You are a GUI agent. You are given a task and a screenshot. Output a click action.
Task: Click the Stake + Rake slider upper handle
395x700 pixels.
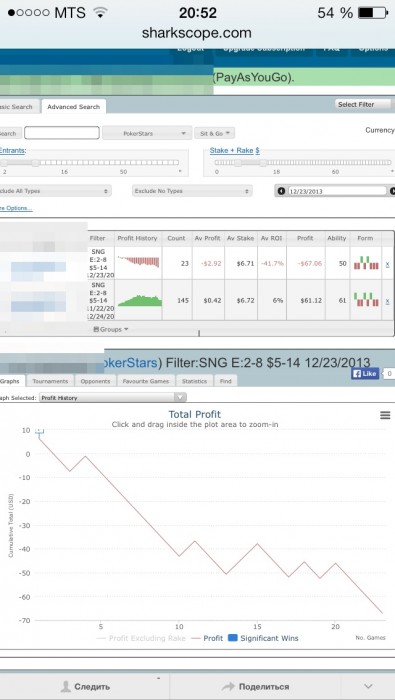263,163
